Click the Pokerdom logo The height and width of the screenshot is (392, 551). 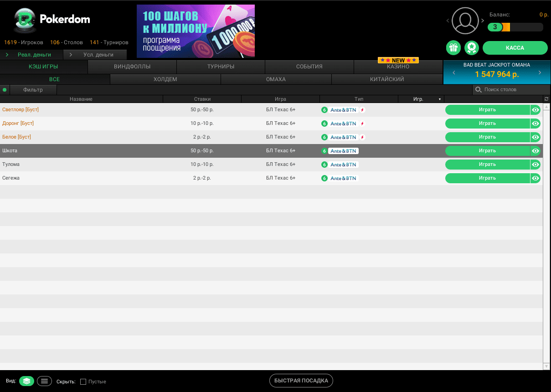[x=52, y=20]
